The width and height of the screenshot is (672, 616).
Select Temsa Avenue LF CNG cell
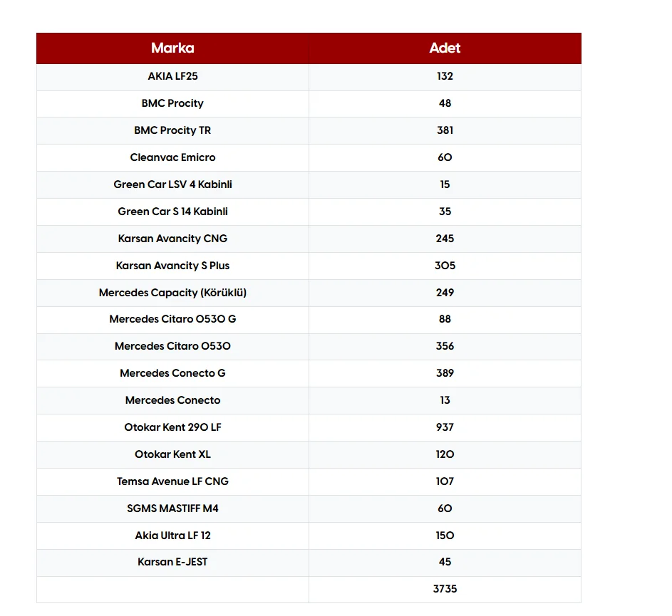[x=172, y=481]
